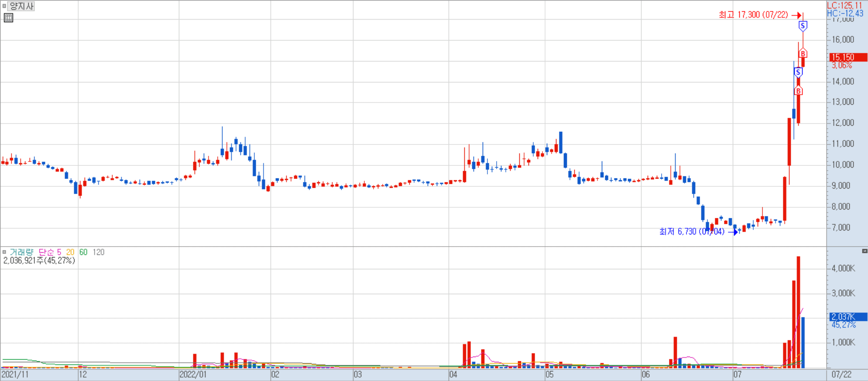Click the 45.27% volume ratio on the axis
This screenshot has height=381, width=868.
click(x=844, y=325)
